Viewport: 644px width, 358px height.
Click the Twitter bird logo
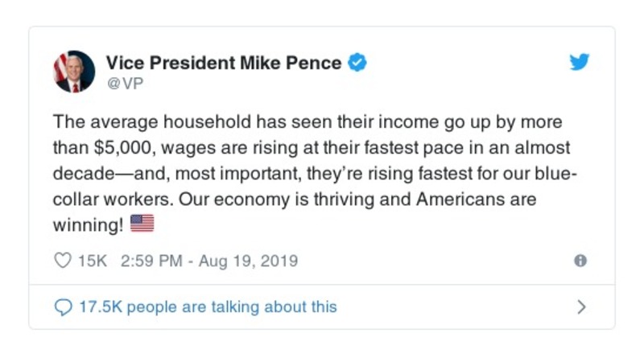click(580, 63)
